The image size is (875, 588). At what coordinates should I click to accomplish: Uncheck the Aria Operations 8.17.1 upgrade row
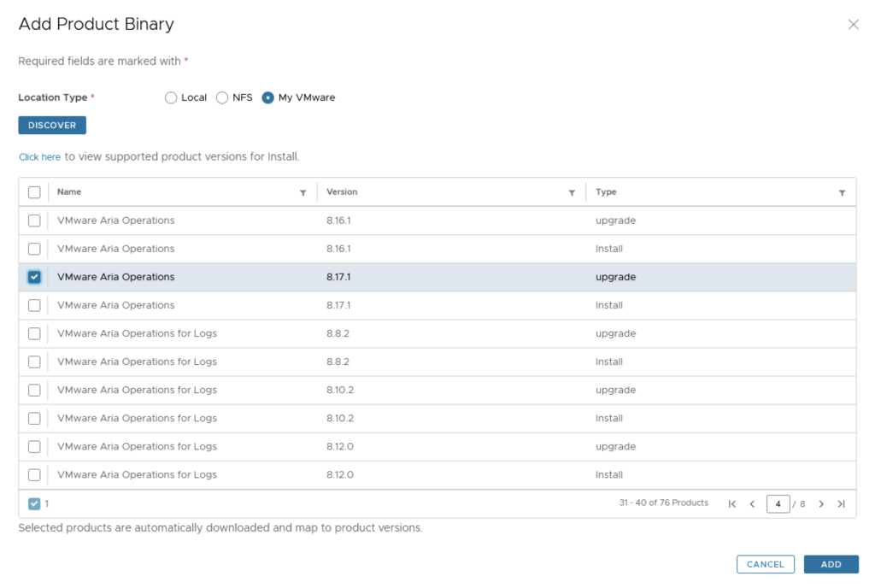click(34, 277)
